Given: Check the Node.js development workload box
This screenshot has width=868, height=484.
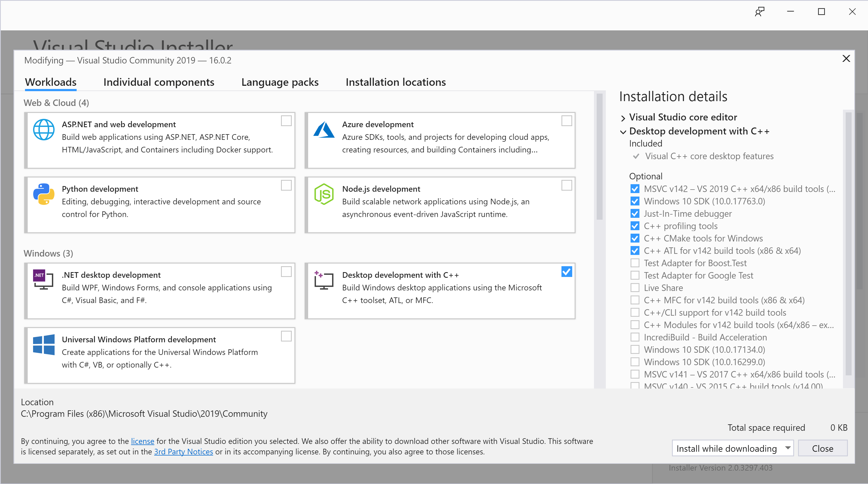Looking at the screenshot, I should coord(567,185).
